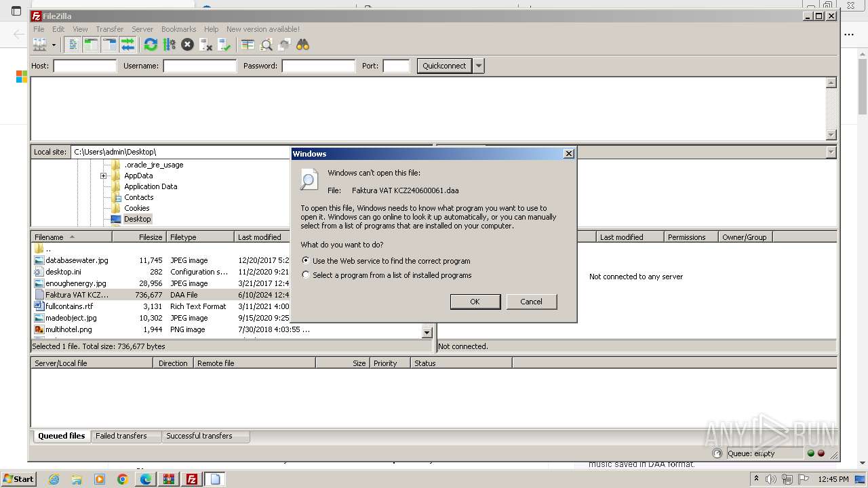Select program from installed programs option
Viewport: 868px width, 488px height.
306,275
